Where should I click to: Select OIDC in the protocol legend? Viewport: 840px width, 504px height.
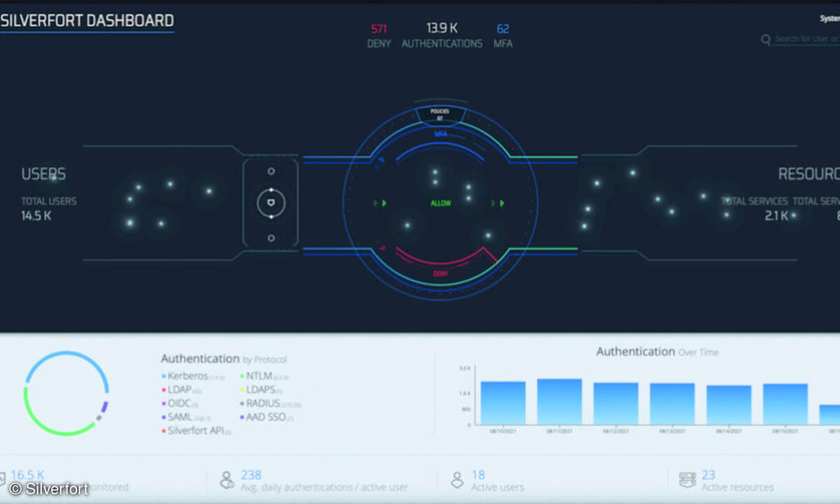[x=180, y=404]
